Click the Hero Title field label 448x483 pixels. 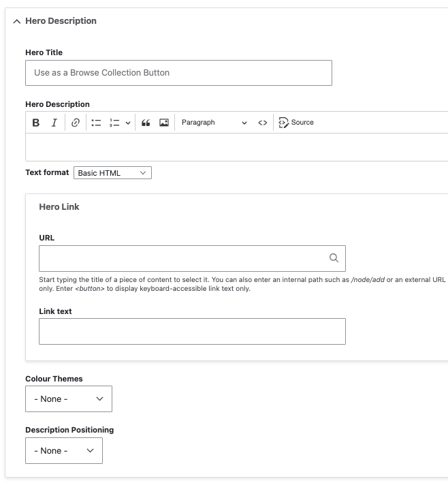pos(44,52)
